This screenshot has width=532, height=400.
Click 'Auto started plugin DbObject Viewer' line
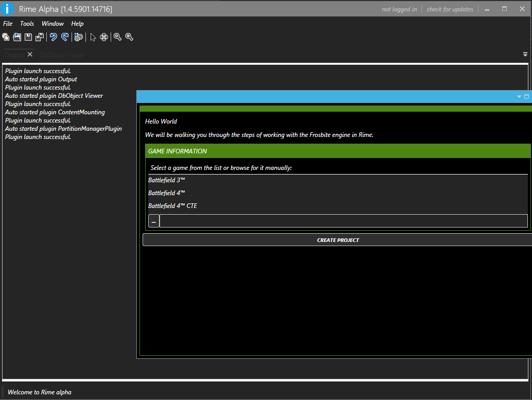(54, 96)
